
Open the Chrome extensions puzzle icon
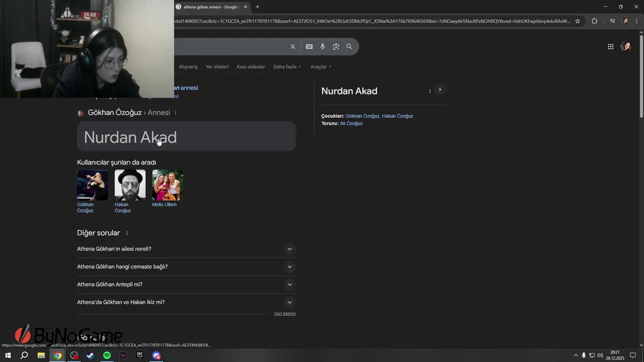594,21
